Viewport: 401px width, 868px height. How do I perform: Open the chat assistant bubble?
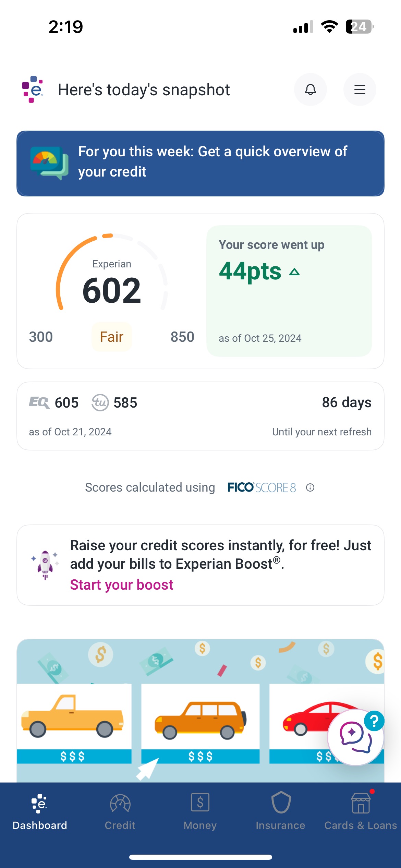pyautogui.click(x=355, y=737)
